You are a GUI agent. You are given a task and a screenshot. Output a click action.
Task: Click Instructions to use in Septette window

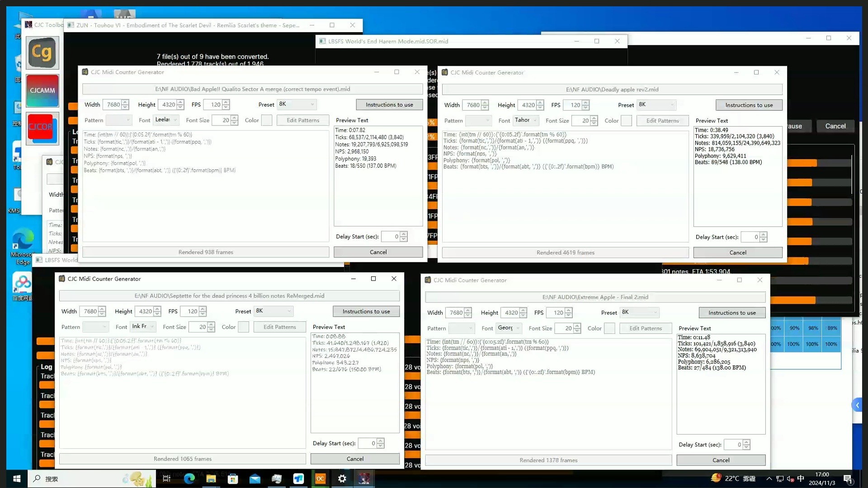(x=366, y=311)
